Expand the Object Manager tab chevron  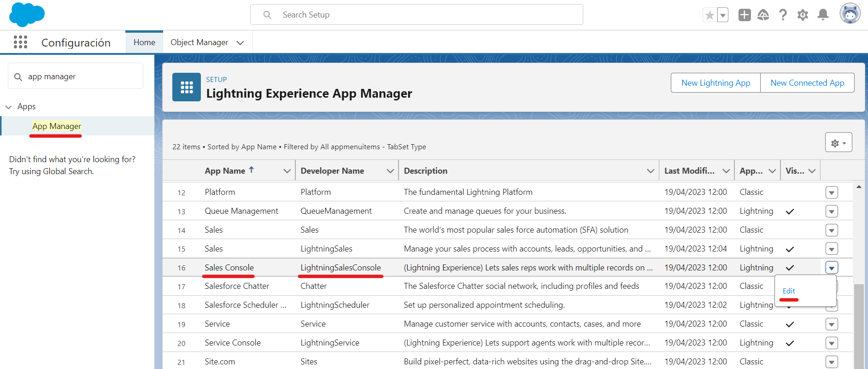[240, 43]
